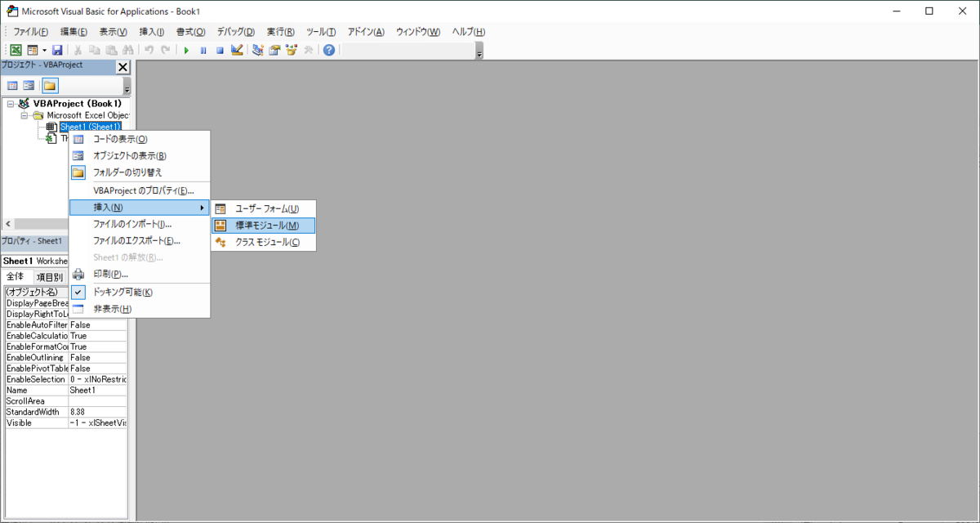This screenshot has width=980, height=523.
Task: Save the workbook with the floppy disk icon
Action: click(57, 50)
